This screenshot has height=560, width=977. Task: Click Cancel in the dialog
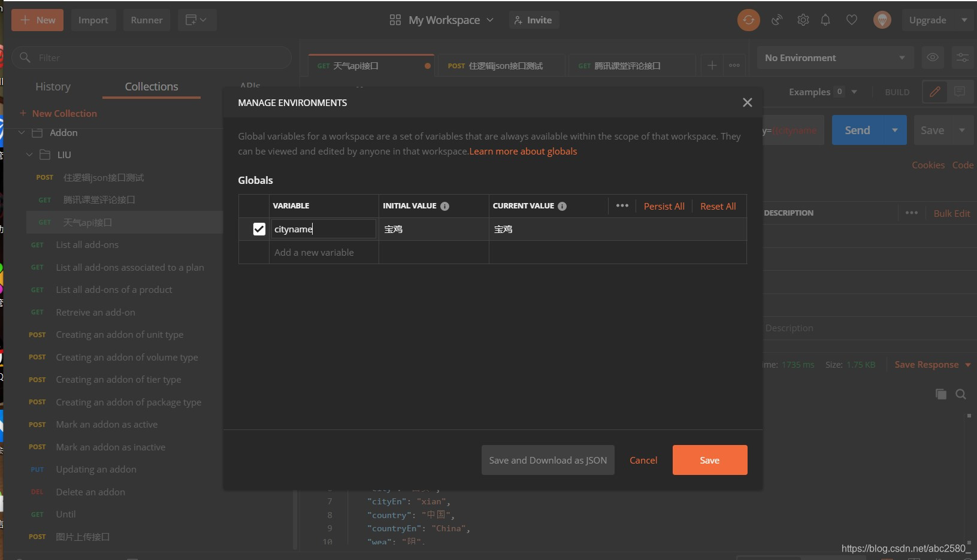[x=643, y=460]
